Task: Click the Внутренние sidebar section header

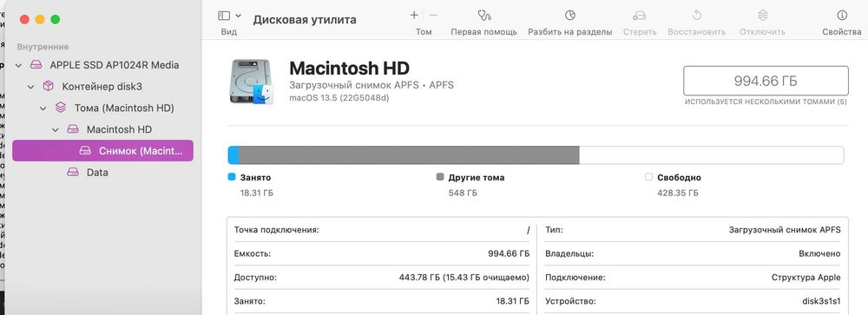Action: [43, 47]
